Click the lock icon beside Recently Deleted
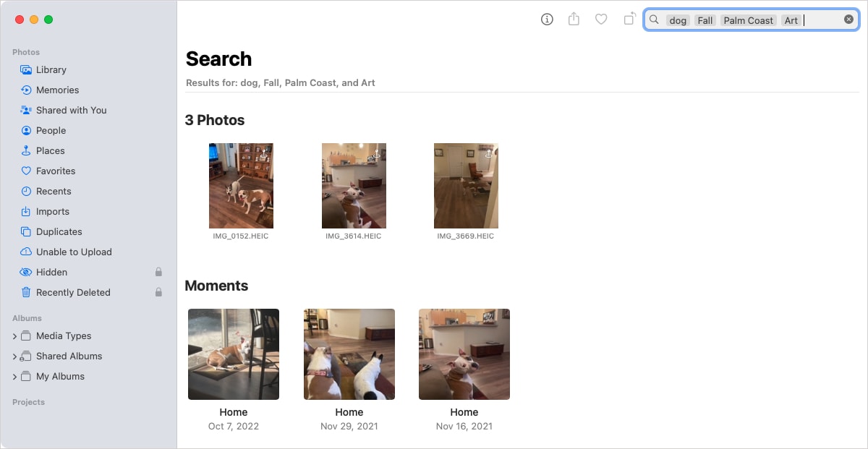 [x=158, y=292]
